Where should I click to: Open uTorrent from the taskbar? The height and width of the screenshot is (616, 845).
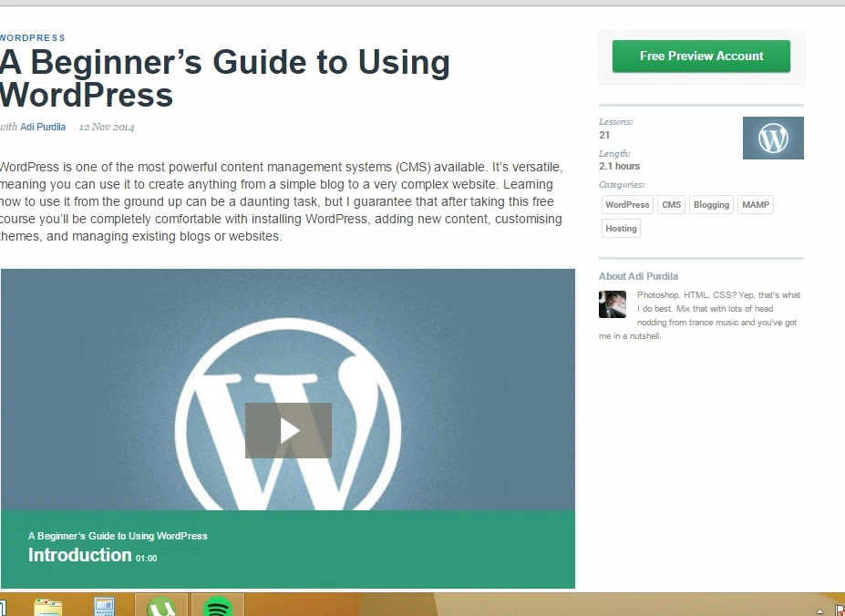(x=161, y=606)
